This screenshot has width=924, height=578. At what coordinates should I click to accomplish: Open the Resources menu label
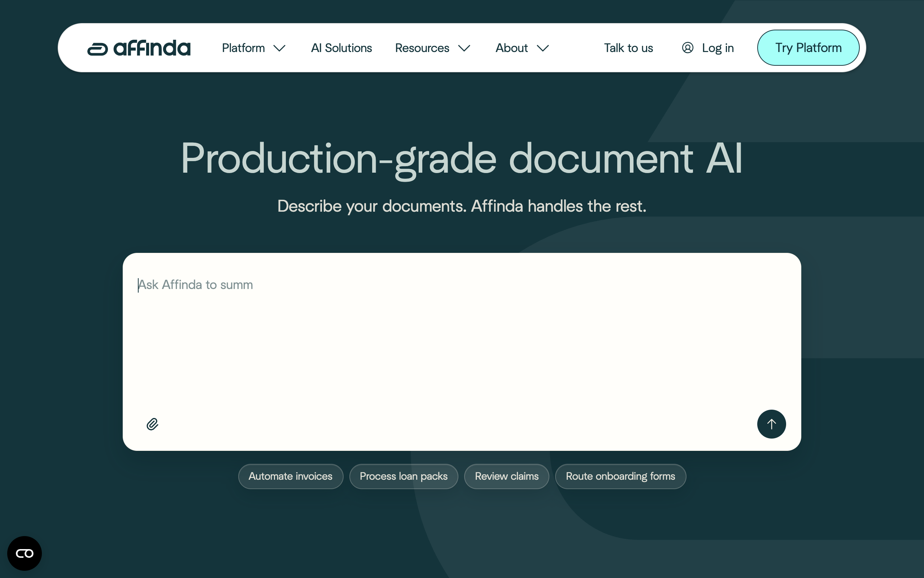click(x=422, y=48)
